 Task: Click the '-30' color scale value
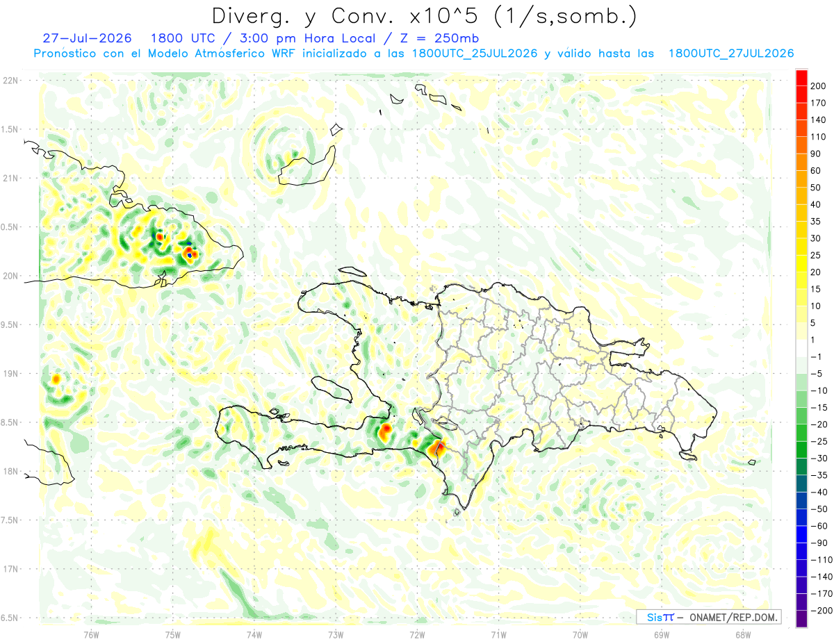tap(819, 458)
